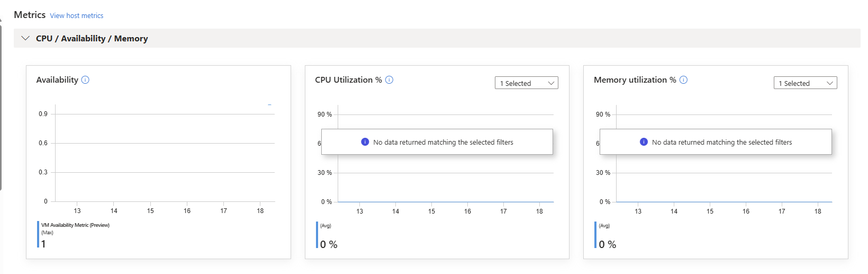Click info icon in Memory no-data message

[x=644, y=142]
